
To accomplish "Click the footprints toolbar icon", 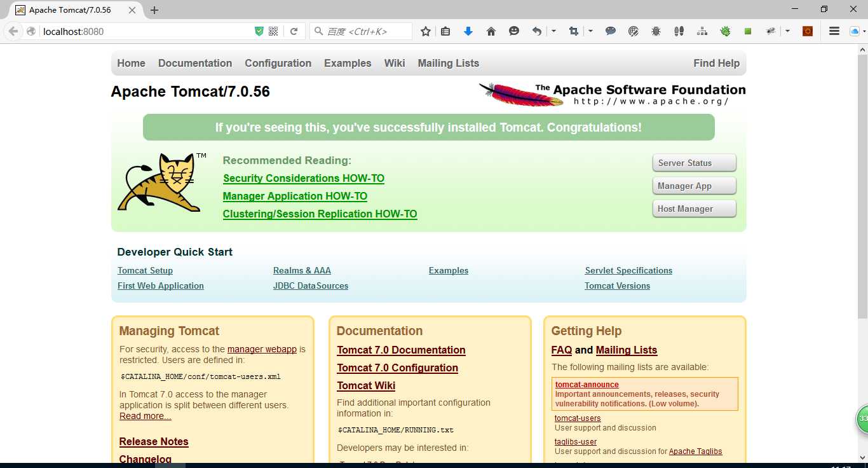I will coord(679,31).
